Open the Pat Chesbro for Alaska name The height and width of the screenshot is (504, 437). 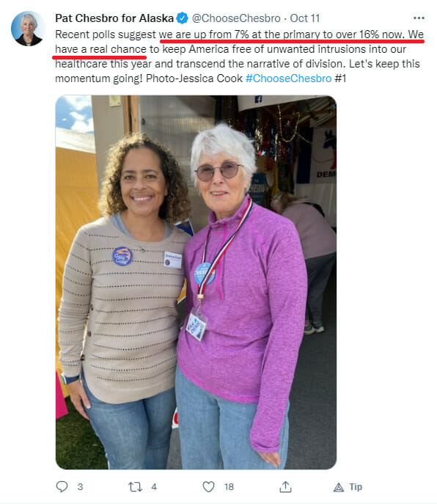[114, 18]
